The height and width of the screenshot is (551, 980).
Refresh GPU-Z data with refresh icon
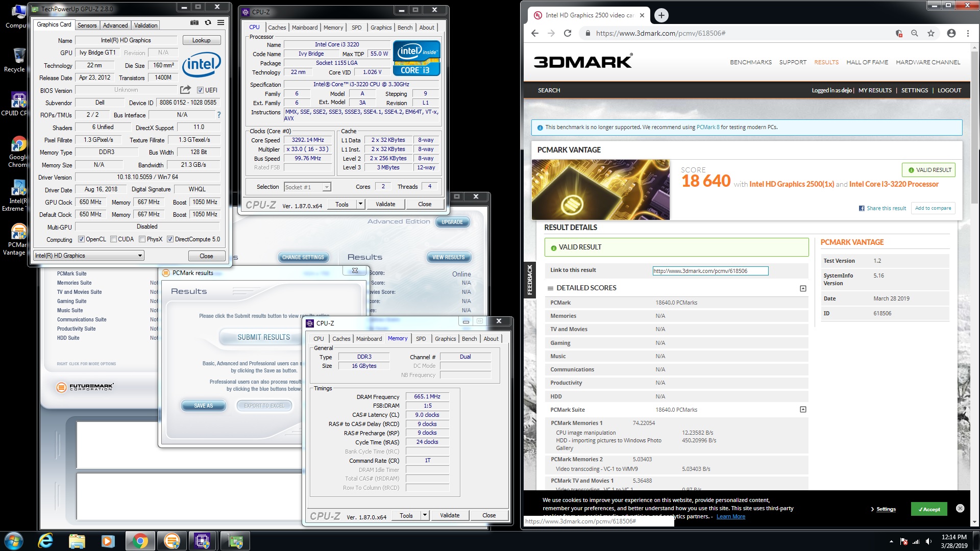(208, 22)
